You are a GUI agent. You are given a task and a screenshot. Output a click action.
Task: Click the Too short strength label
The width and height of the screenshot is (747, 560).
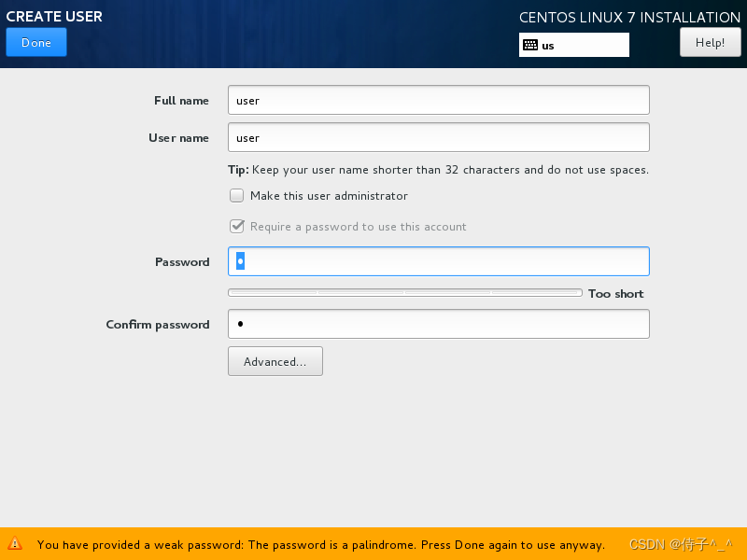pos(615,293)
